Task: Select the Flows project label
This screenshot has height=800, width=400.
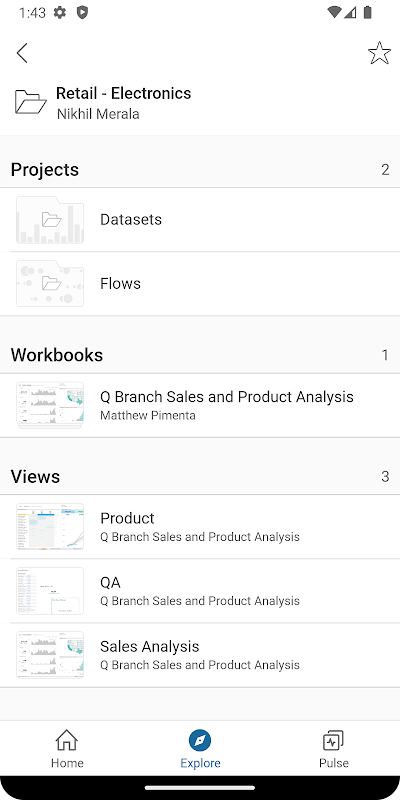Action: point(120,283)
